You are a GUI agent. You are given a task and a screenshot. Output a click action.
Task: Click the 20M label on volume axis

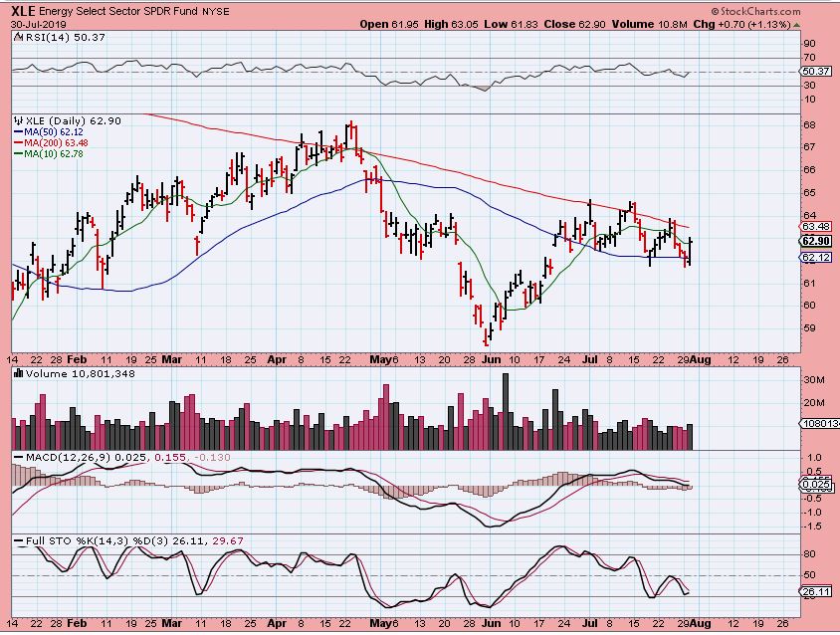click(x=814, y=403)
